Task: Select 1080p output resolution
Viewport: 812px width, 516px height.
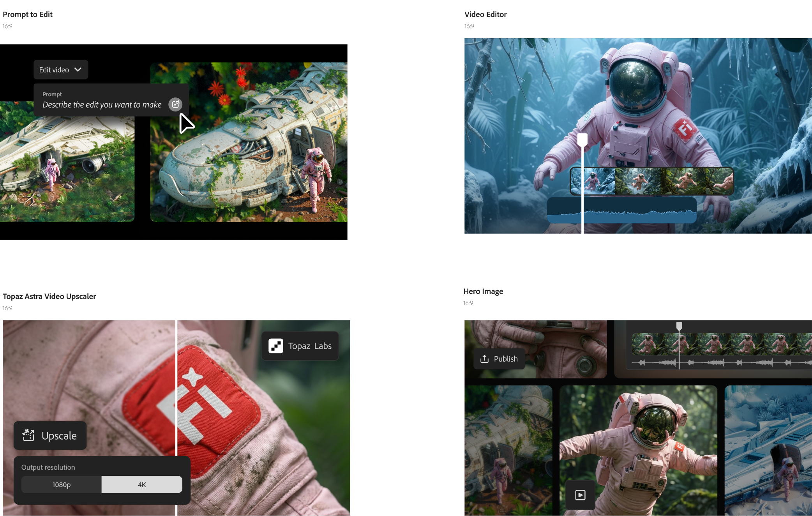Action: [62, 484]
